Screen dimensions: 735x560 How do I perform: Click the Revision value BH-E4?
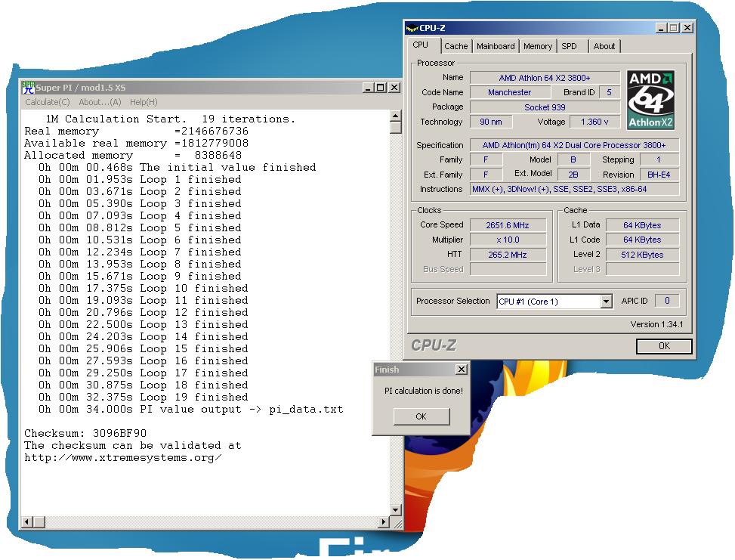(659, 175)
